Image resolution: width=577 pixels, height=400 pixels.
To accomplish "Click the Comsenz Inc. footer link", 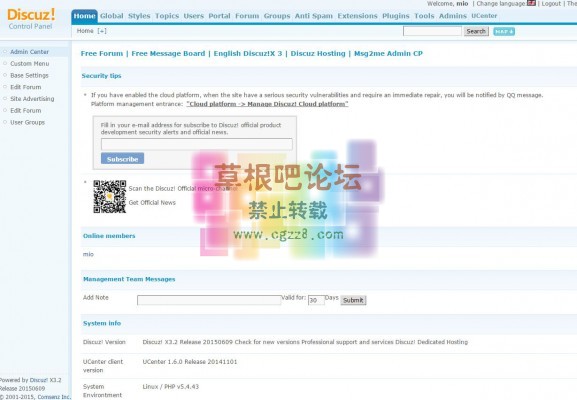I will 54,397.
